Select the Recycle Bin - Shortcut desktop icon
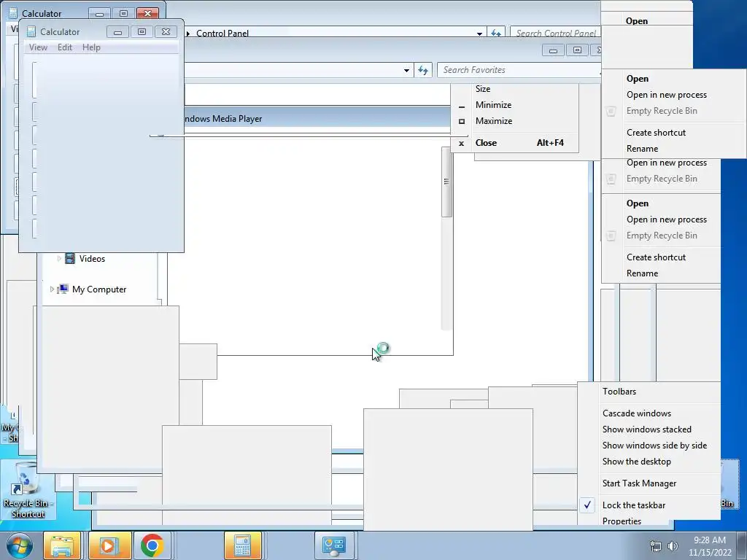This screenshot has width=747, height=560. [x=28, y=489]
